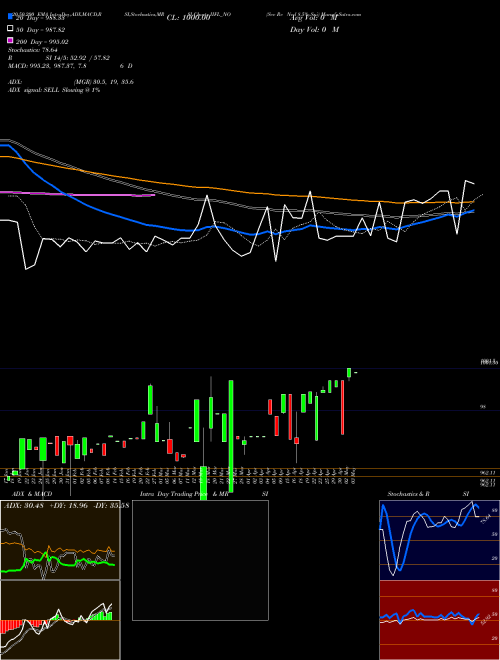
Task: Click the blue 20 Day legend swatch
Action: (x=10, y=17)
